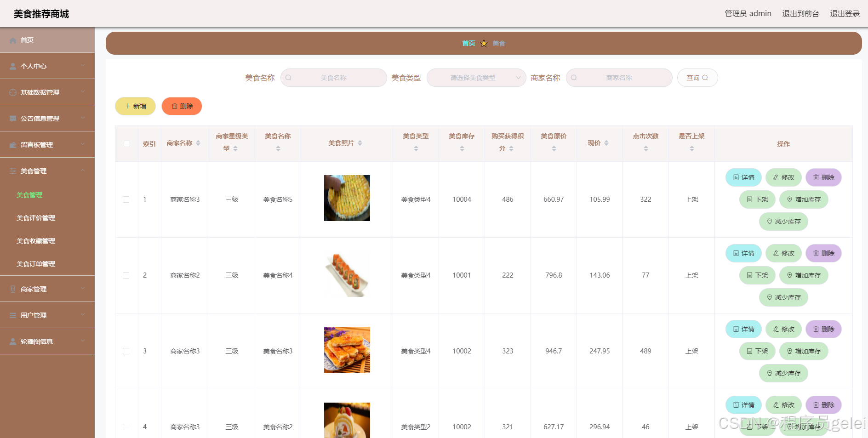Expand the 公告信息管理 sidebar menu
Image resolution: width=868 pixels, height=438 pixels.
point(47,119)
